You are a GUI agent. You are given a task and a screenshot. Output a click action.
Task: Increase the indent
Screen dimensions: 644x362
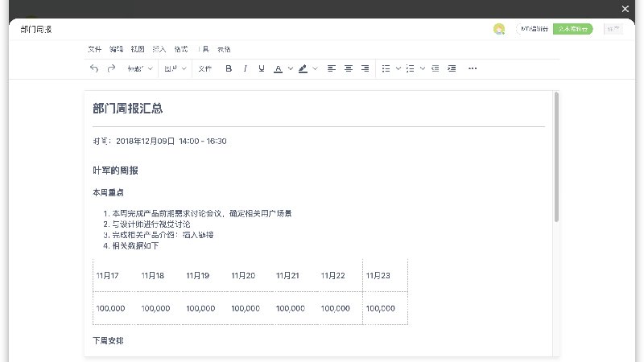pos(452,68)
